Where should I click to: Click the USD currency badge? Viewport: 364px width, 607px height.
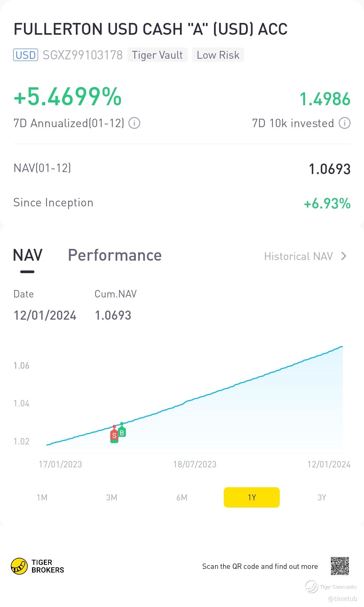(x=26, y=55)
